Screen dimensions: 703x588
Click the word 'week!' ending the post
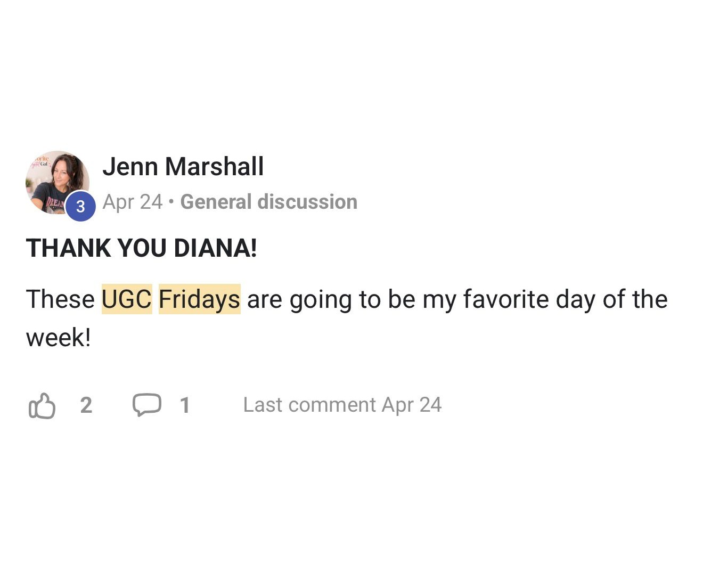(x=59, y=338)
